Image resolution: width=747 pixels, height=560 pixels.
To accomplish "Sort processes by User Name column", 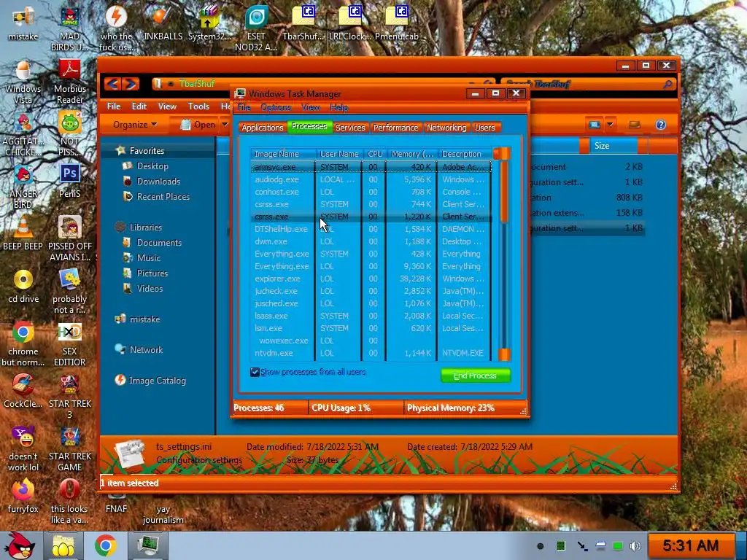I will (339, 154).
